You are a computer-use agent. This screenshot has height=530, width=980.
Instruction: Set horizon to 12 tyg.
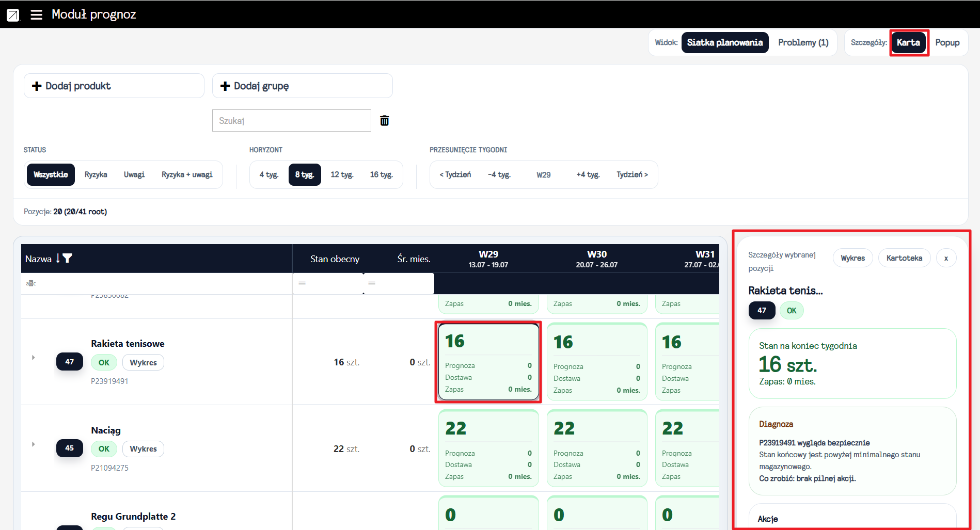pos(342,174)
